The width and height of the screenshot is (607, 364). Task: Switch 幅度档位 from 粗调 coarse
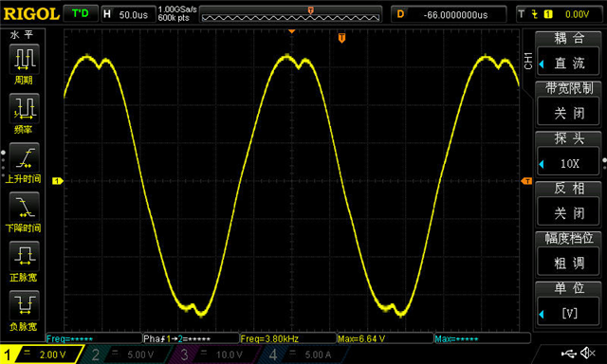pos(568,263)
